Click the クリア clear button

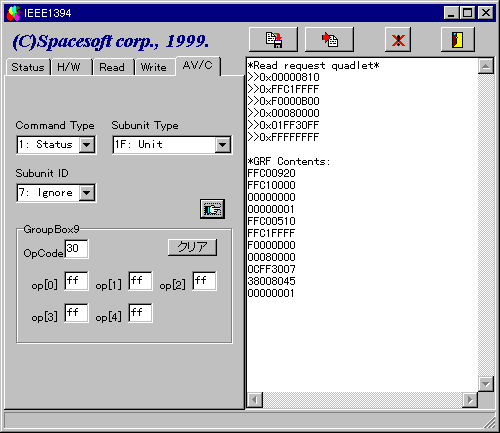point(192,247)
